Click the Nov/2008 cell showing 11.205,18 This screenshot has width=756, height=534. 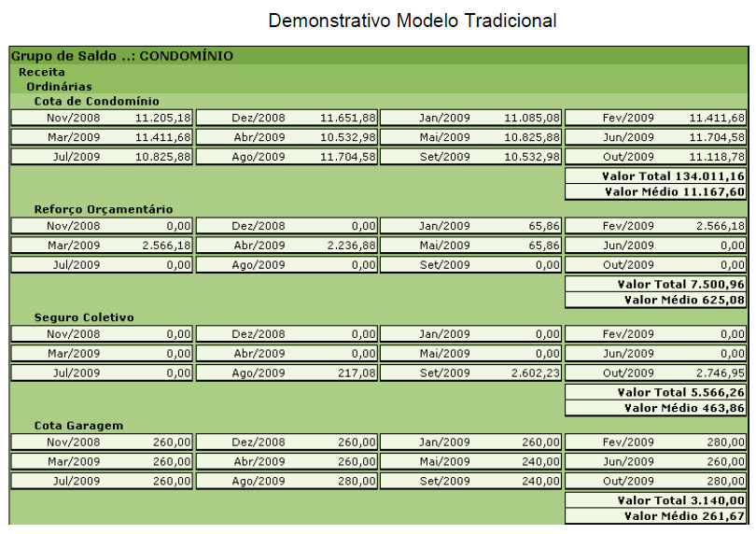(x=102, y=118)
